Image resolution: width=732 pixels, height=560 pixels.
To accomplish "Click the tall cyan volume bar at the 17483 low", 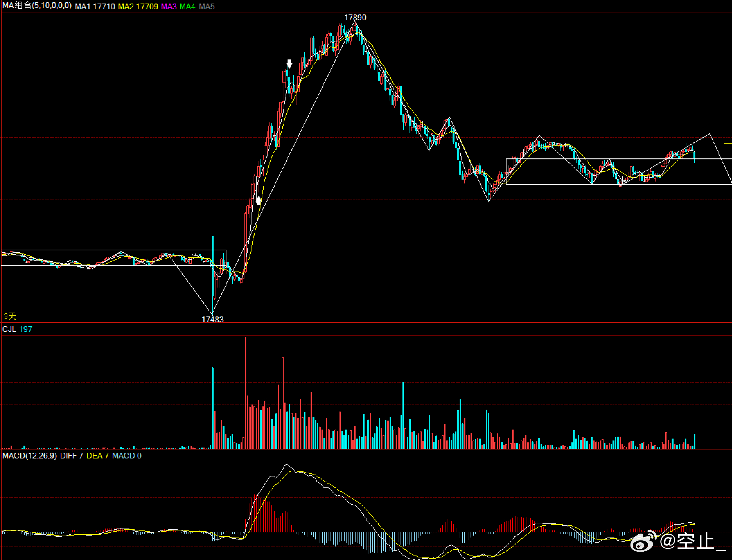I will [x=213, y=408].
